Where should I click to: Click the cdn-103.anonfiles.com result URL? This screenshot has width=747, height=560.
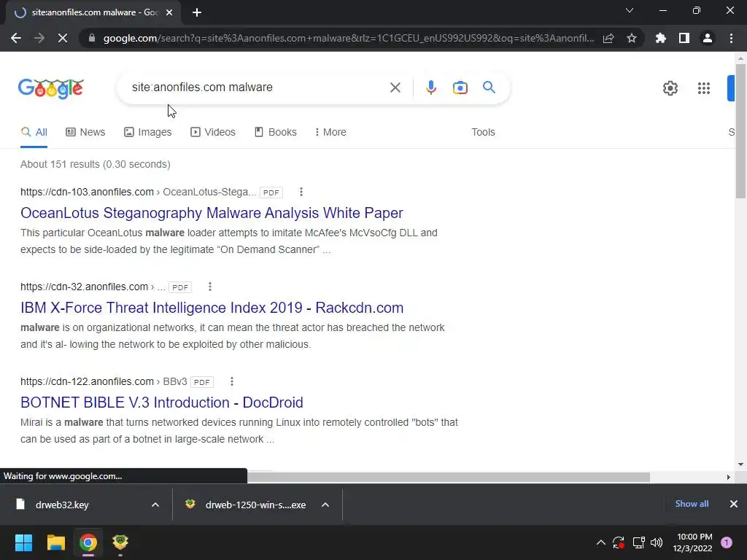coord(87,192)
